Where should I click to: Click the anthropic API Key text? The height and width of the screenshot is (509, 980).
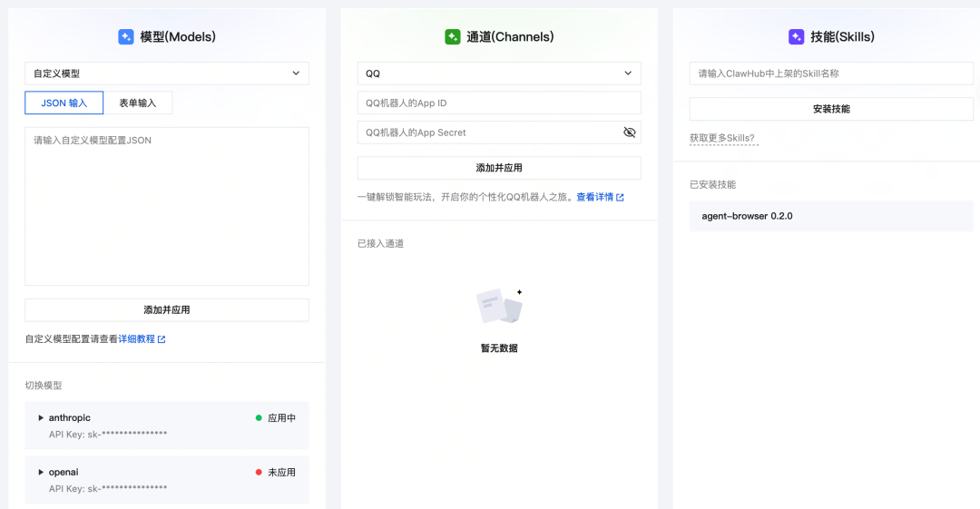108,434
